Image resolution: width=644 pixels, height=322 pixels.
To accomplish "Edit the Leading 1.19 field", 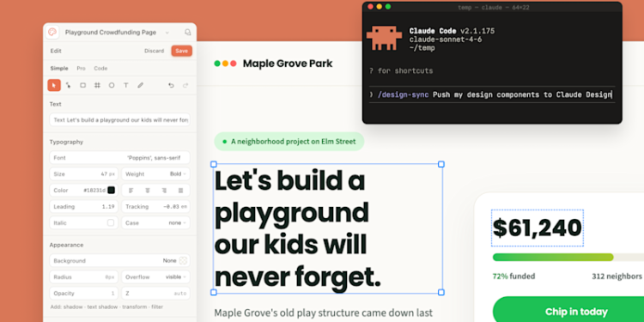I will [x=84, y=207].
